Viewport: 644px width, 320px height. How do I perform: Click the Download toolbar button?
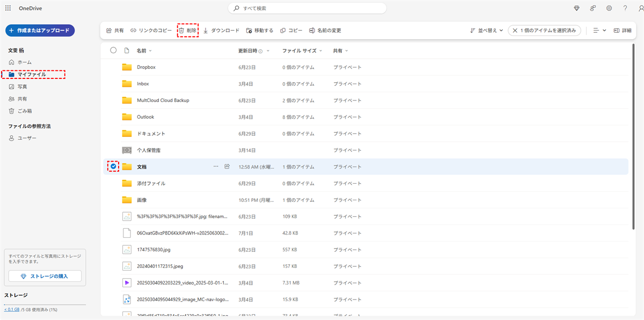(221, 31)
